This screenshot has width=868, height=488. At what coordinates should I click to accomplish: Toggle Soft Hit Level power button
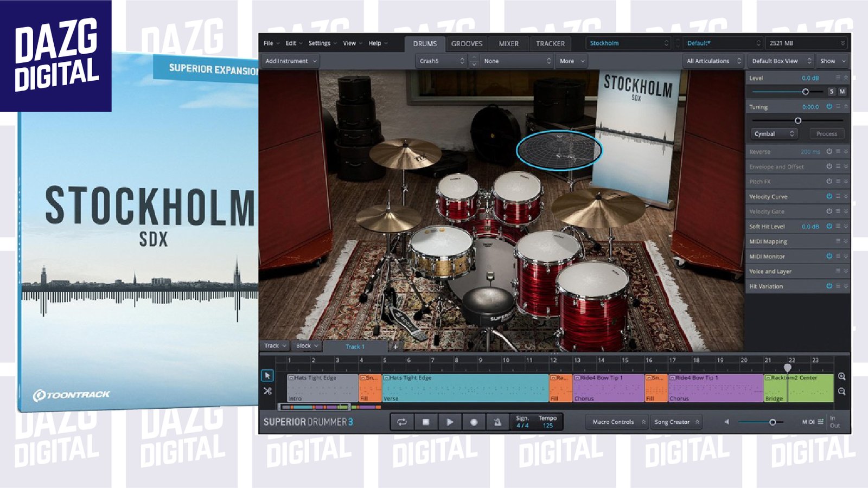tap(829, 226)
